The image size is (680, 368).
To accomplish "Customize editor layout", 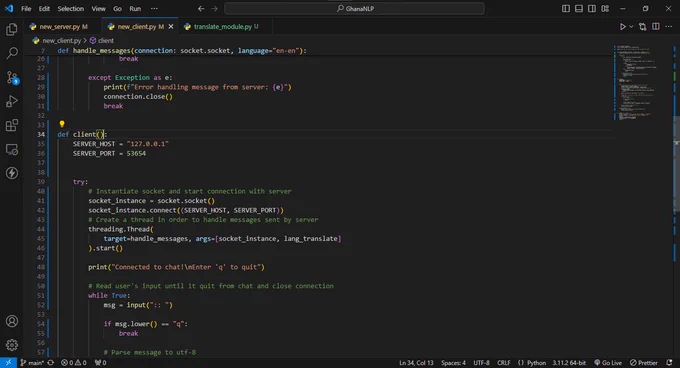I will pos(605,8).
